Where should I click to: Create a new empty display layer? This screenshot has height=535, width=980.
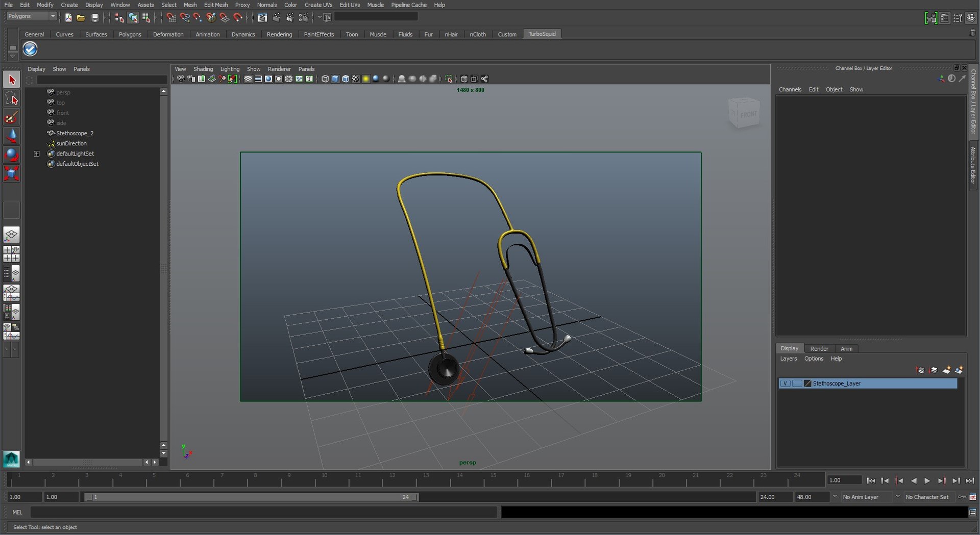[x=946, y=370]
